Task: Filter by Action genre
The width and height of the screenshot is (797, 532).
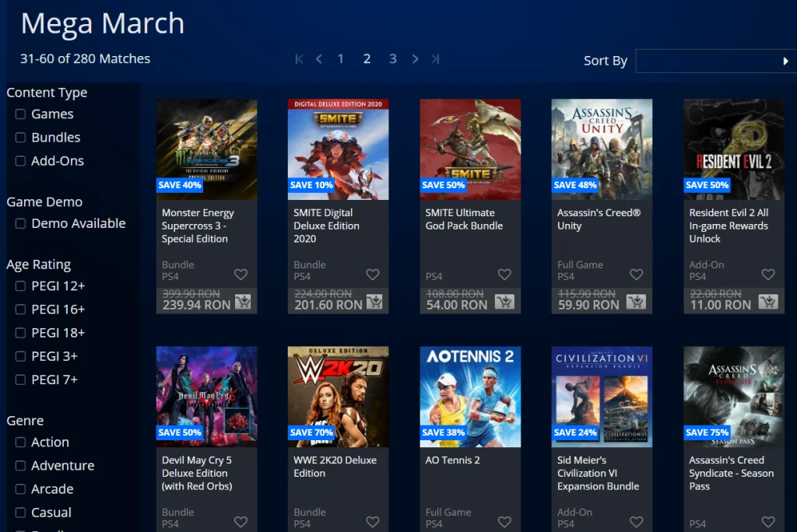Action: pos(20,442)
